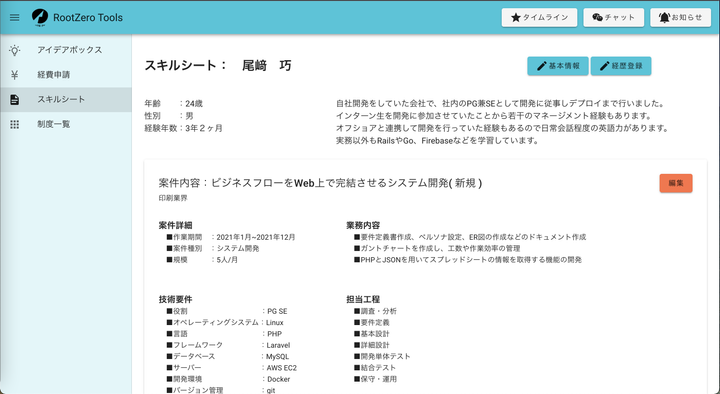Click the 要件定義書作成 task description line
Screen dimensions: 720x394
point(470,237)
